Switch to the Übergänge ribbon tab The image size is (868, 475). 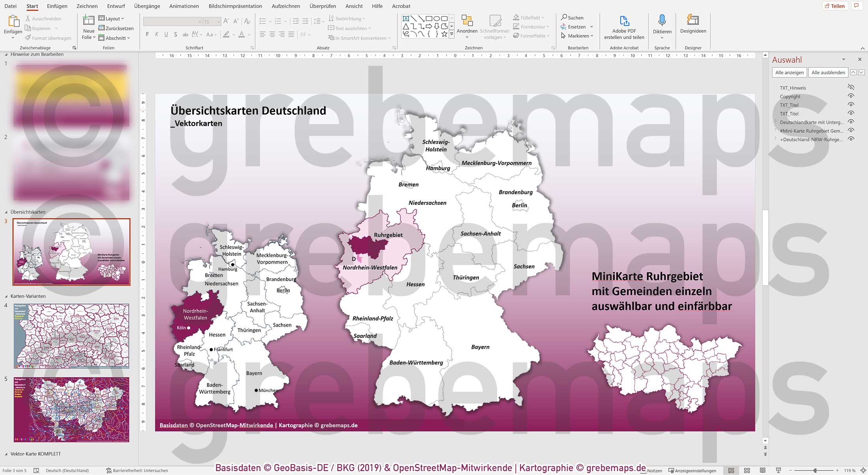146,6
